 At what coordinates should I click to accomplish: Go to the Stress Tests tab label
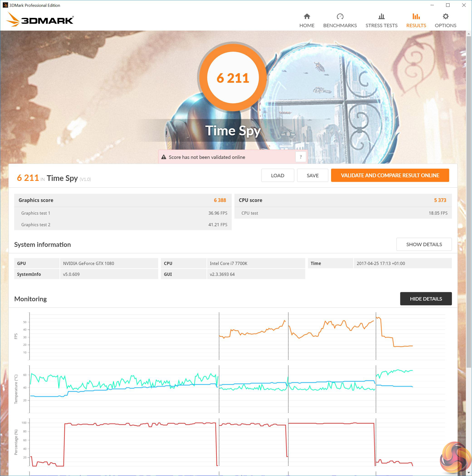(x=381, y=26)
